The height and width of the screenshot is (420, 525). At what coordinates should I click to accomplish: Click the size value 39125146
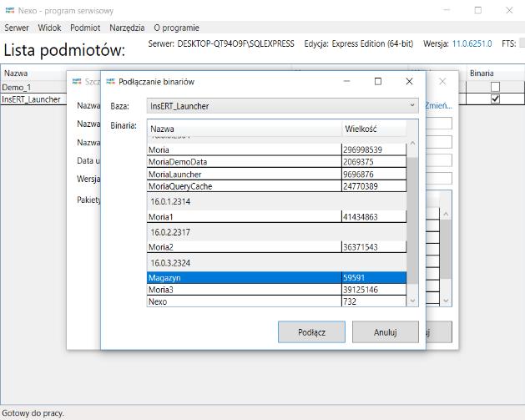tap(361, 290)
